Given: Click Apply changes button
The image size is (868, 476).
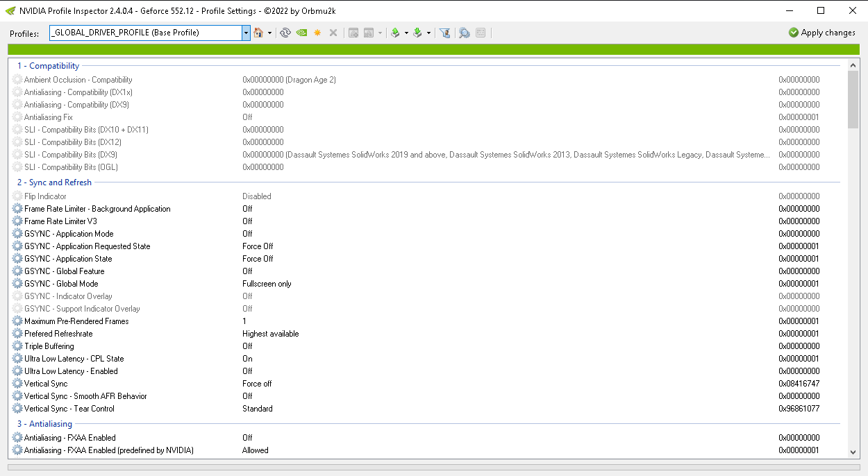Looking at the screenshot, I should click(822, 33).
